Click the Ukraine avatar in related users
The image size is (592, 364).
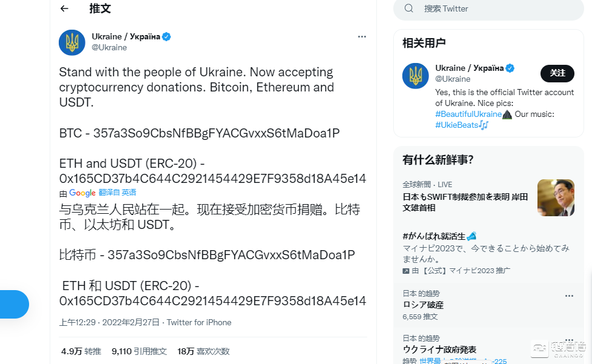point(416,76)
